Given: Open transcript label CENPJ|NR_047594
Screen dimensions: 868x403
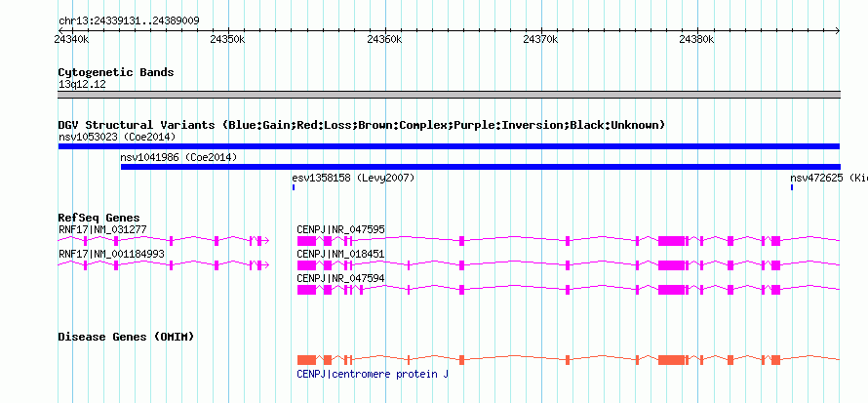Looking at the screenshot, I should point(341,278).
